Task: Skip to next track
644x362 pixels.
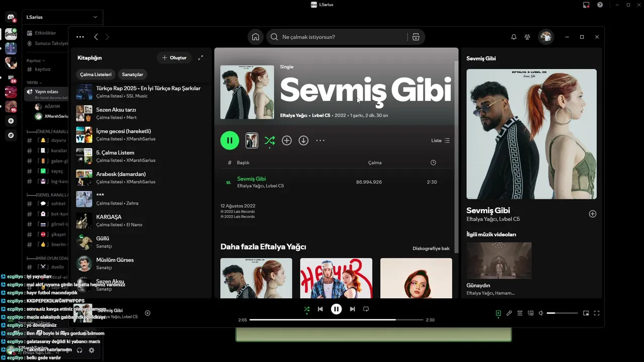Action: point(352,309)
